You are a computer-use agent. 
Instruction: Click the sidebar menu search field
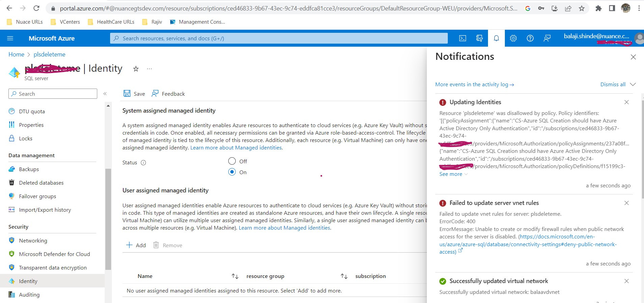(x=53, y=94)
